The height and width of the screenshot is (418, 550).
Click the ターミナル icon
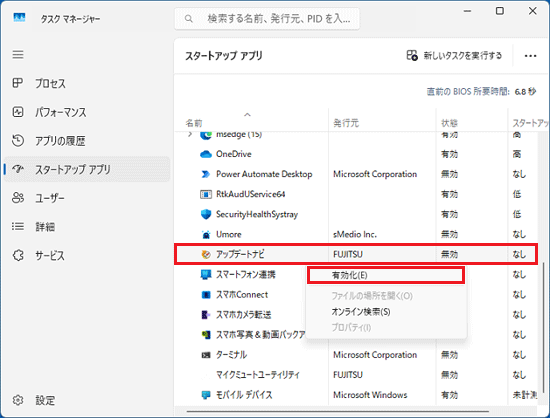(x=206, y=355)
